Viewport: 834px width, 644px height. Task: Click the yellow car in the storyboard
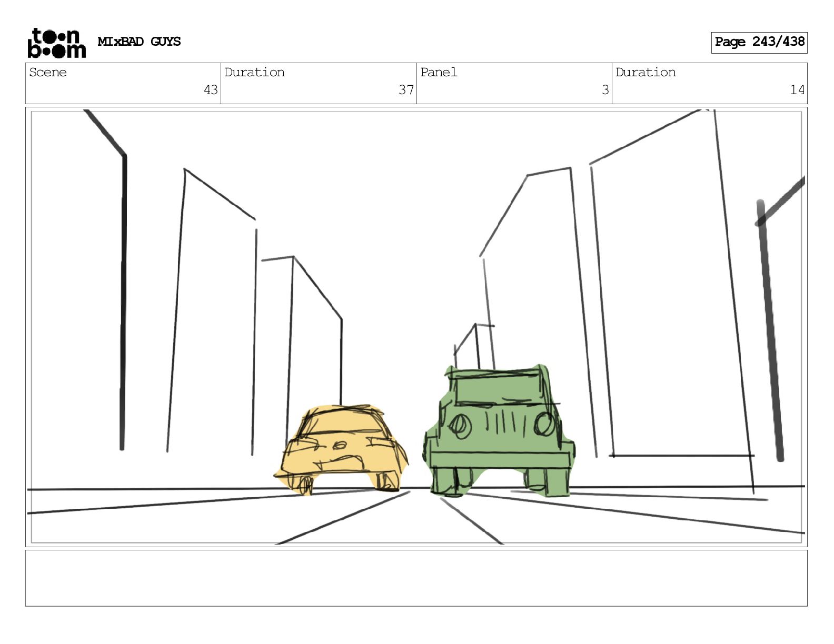pyautogui.click(x=341, y=449)
